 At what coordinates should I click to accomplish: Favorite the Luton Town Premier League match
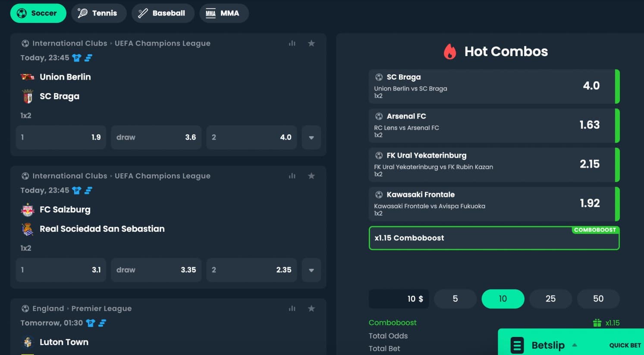pyautogui.click(x=311, y=308)
